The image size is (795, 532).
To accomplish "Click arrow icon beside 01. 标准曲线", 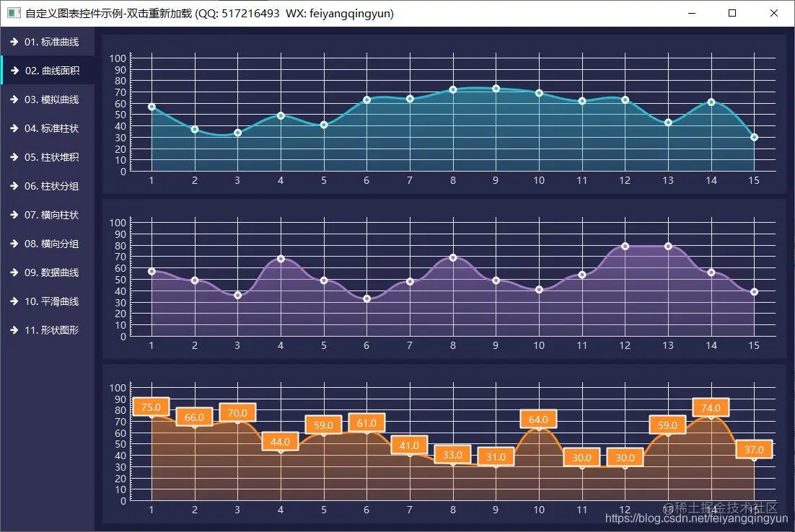I will coord(14,42).
